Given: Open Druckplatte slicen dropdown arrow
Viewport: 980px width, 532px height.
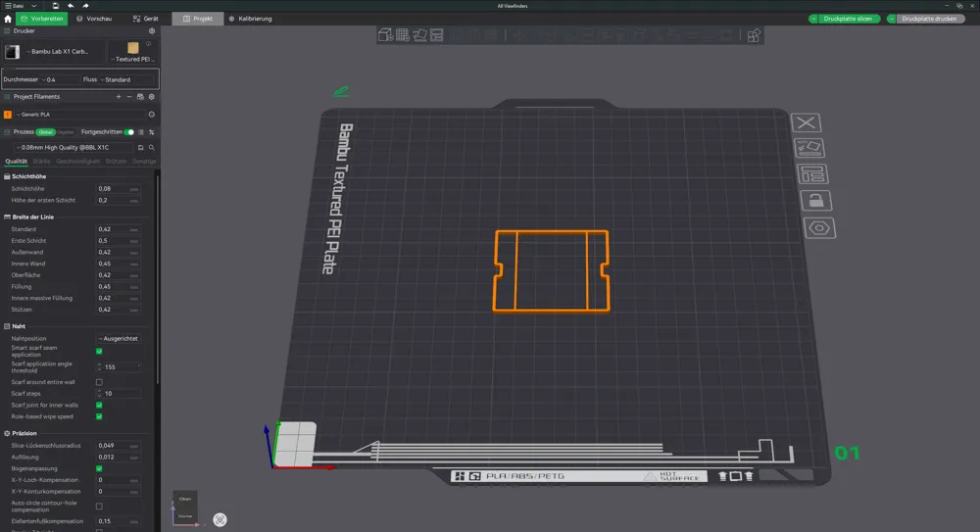Looking at the screenshot, I should (813, 19).
